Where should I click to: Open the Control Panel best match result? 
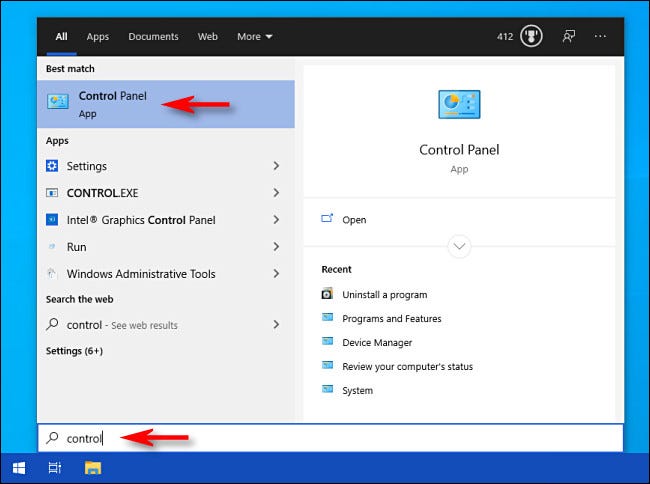pyautogui.click(x=110, y=104)
